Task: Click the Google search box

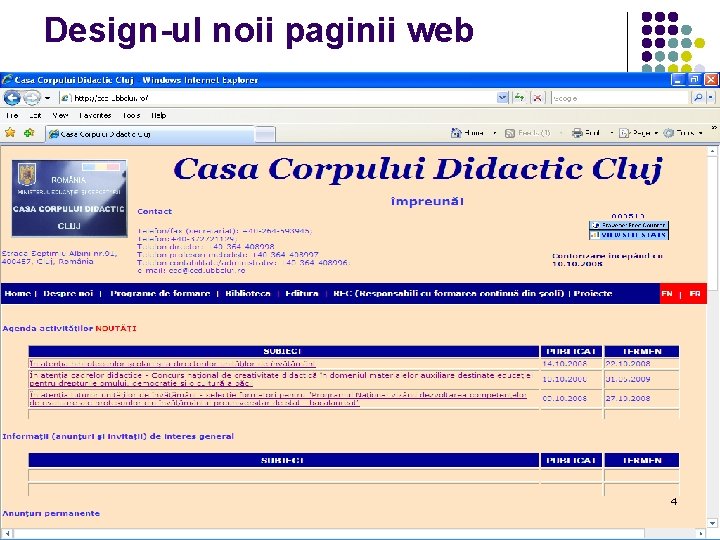Action: (x=621, y=98)
